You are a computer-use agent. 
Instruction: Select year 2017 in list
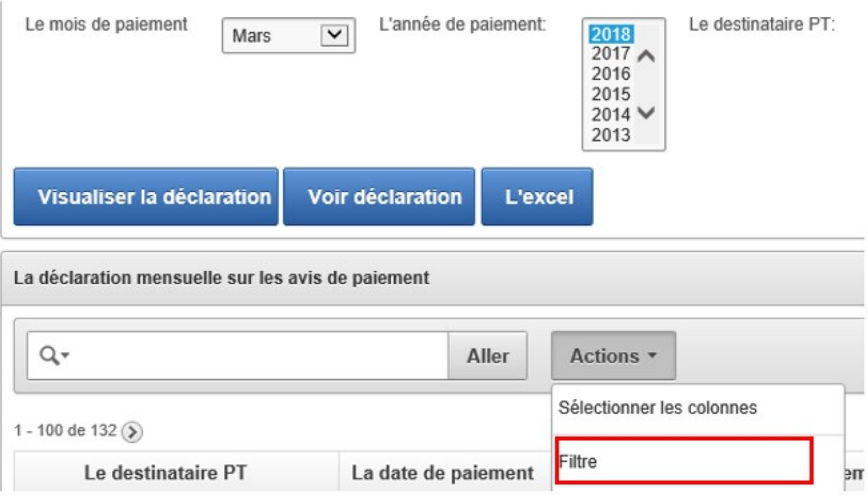pyautogui.click(x=610, y=54)
